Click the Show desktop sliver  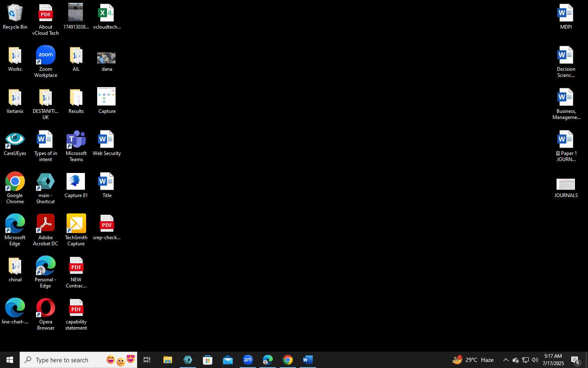[587, 360]
